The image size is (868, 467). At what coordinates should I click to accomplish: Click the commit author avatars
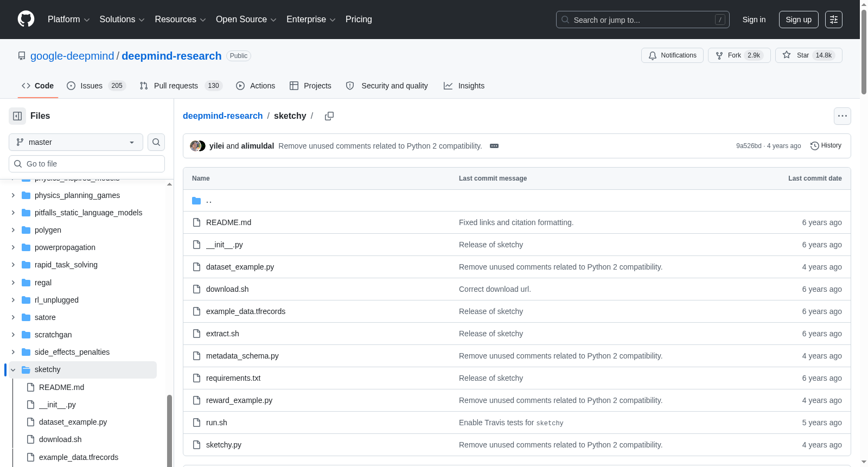(x=197, y=146)
